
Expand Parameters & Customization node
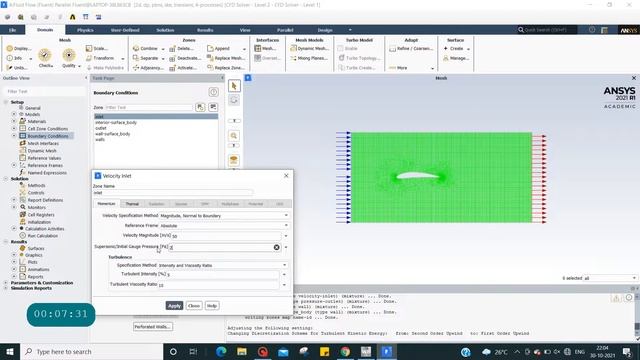point(6,282)
